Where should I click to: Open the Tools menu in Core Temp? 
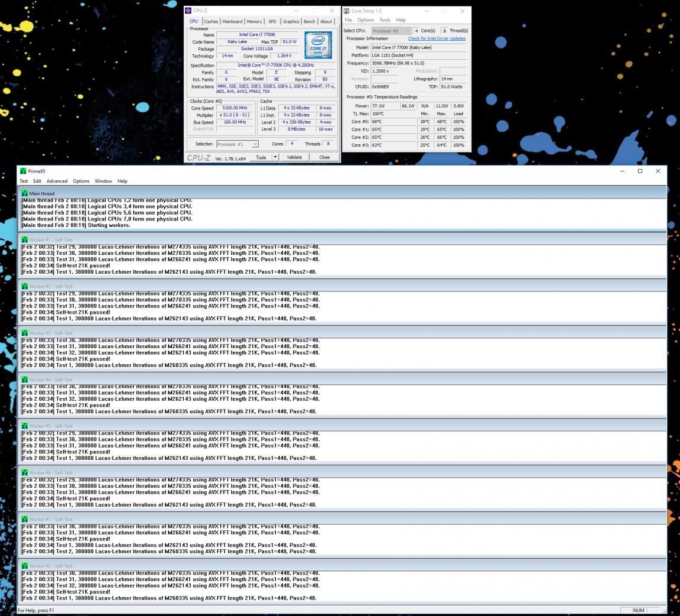click(x=385, y=20)
